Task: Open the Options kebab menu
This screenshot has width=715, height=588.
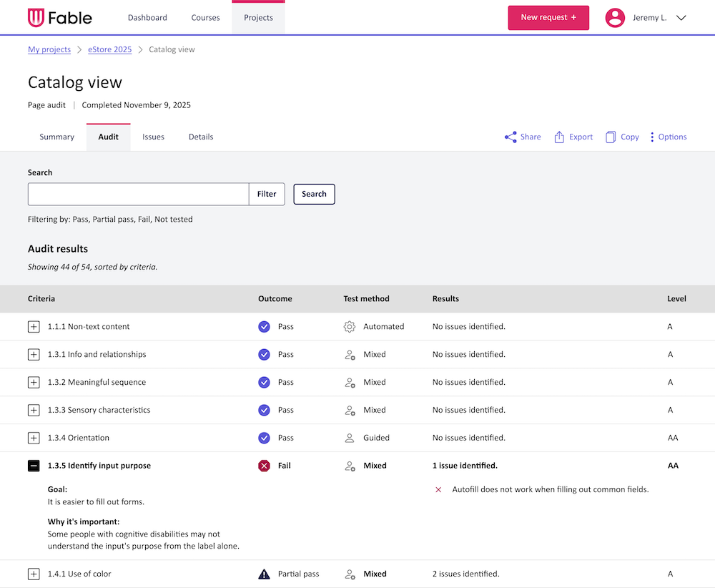Action: pyautogui.click(x=651, y=137)
